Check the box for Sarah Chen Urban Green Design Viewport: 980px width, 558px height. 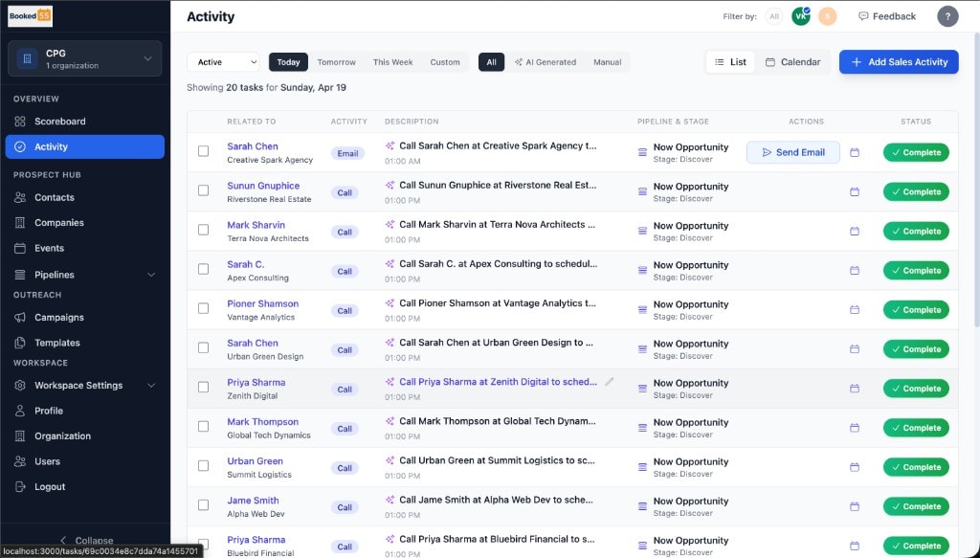click(203, 348)
